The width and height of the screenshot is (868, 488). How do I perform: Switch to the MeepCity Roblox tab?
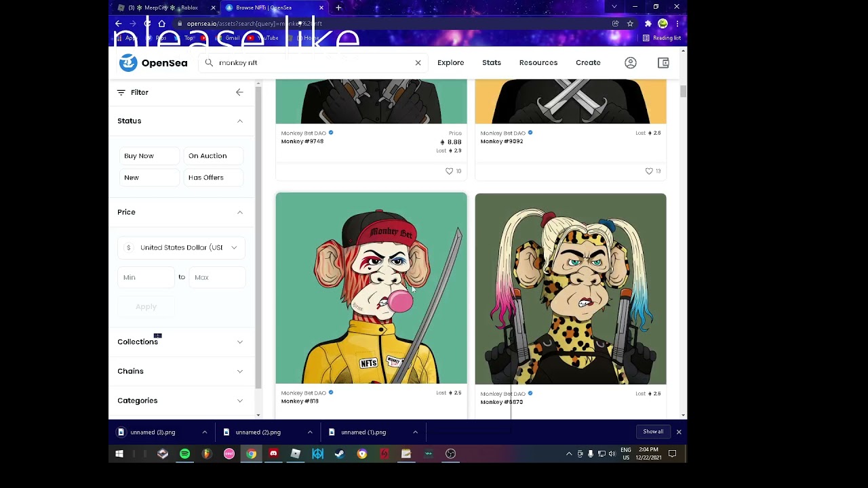point(166,7)
